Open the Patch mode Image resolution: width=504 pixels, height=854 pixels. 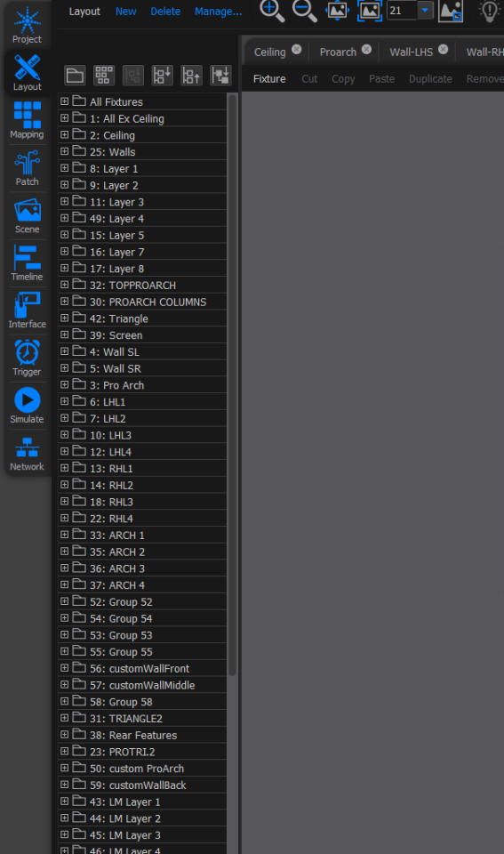[x=27, y=168]
